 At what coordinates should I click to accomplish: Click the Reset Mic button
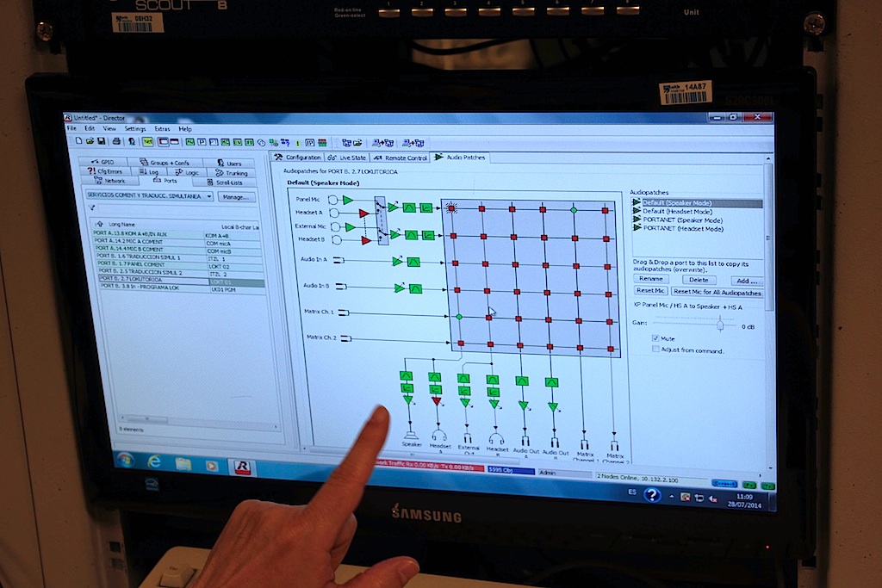point(650,291)
